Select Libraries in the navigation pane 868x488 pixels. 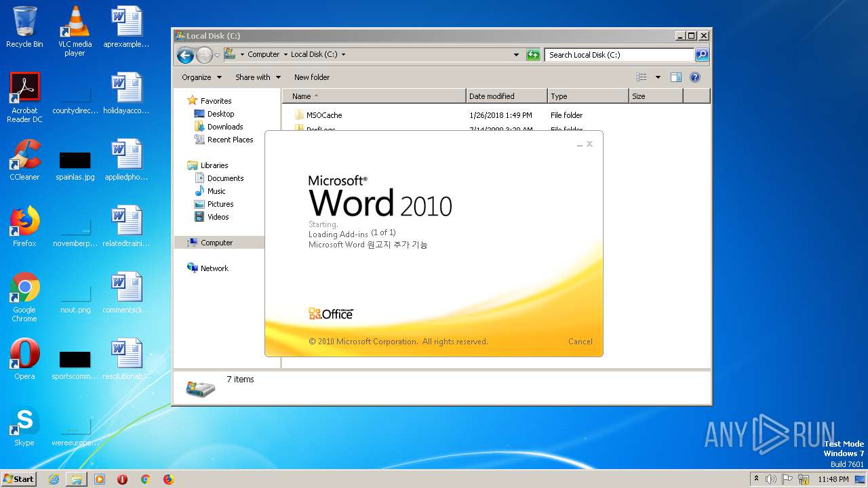tap(208, 165)
